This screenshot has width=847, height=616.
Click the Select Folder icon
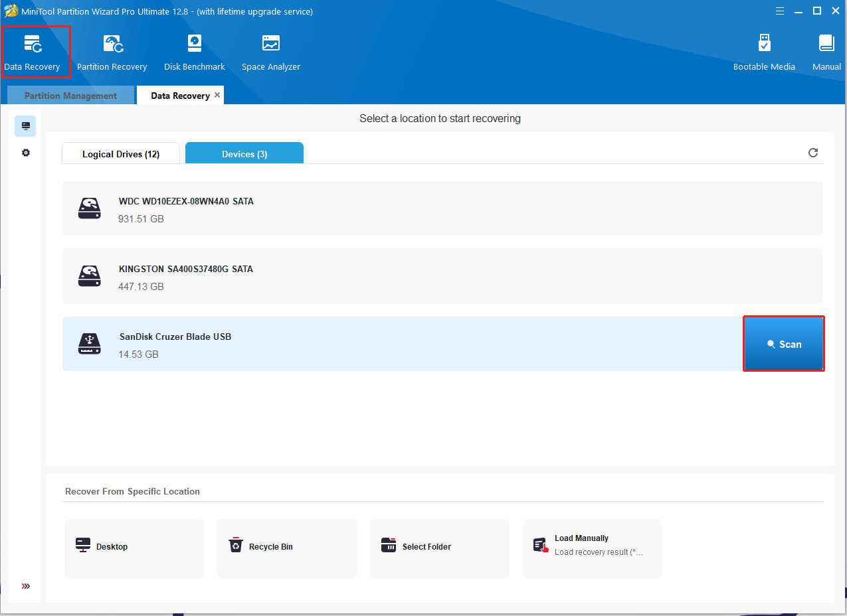click(x=389, y=546)
